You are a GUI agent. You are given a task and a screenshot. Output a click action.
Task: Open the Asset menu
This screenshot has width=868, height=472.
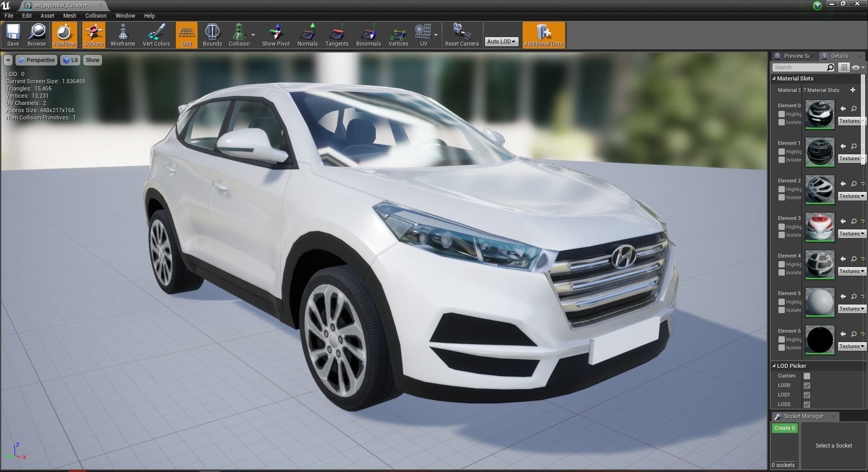(x=47, y=15)
